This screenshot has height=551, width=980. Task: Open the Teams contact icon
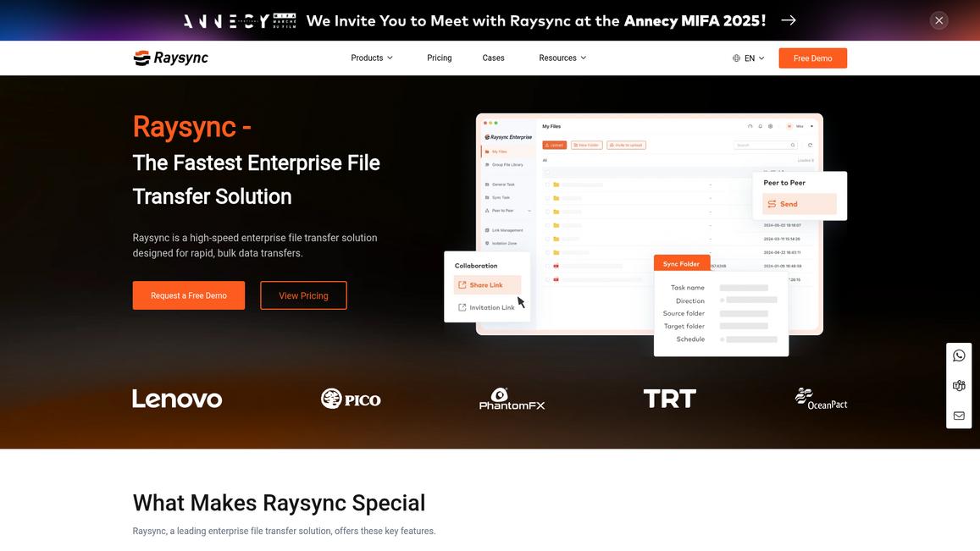(959, 385)
